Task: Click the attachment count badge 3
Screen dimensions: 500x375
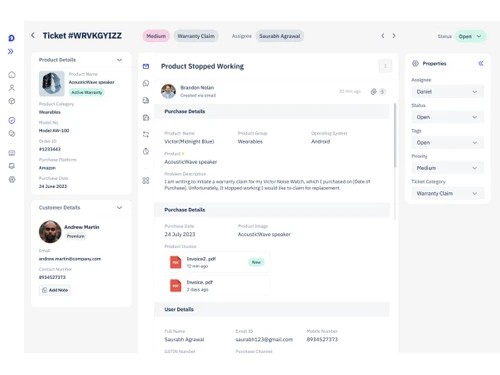Action: pyautogui.click(x=382, y=92)
